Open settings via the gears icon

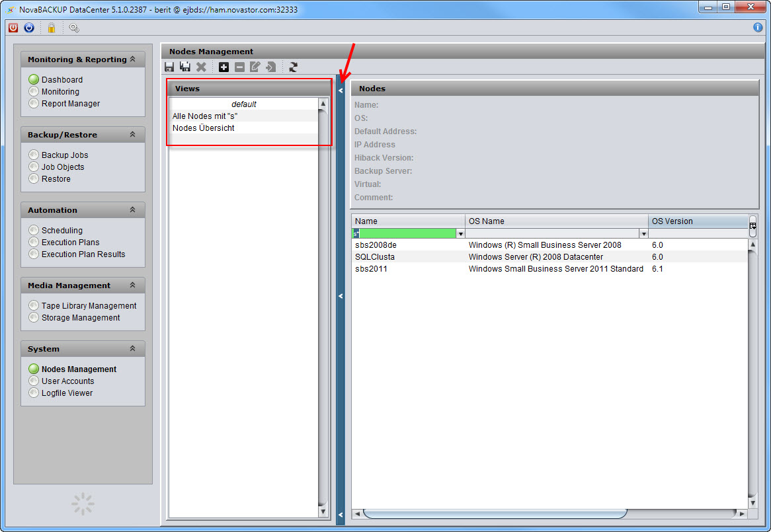pos(74,28)
